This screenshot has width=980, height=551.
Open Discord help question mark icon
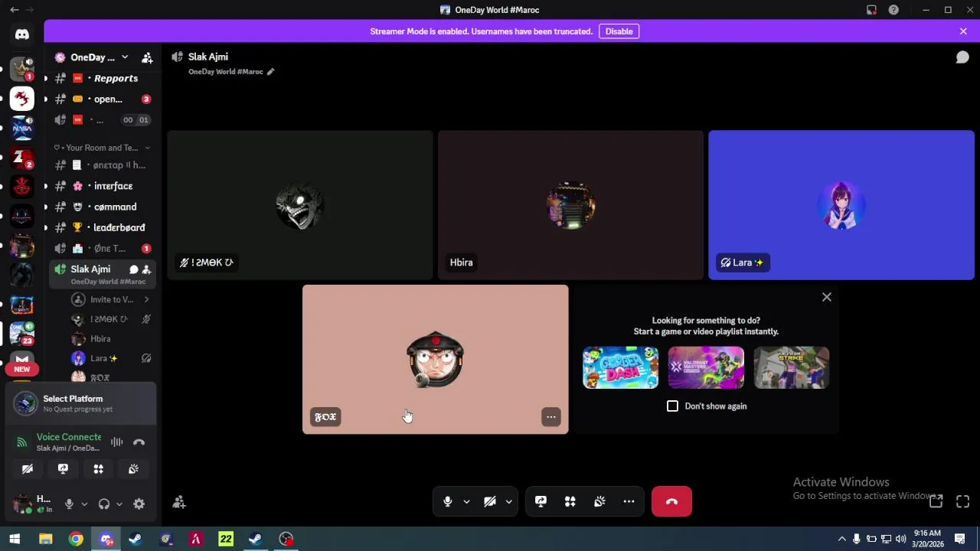(x=893, y=10)
